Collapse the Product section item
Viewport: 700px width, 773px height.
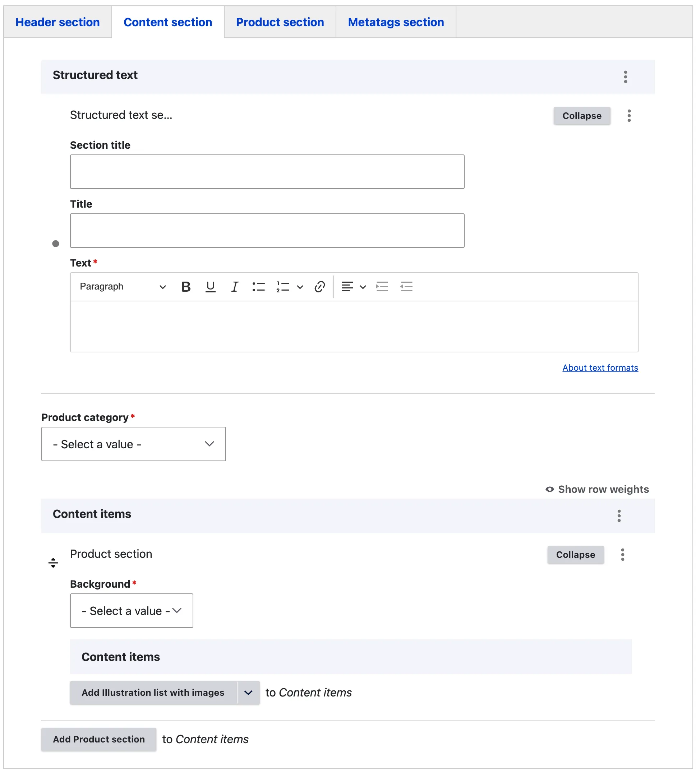click(x=575, y=555)
